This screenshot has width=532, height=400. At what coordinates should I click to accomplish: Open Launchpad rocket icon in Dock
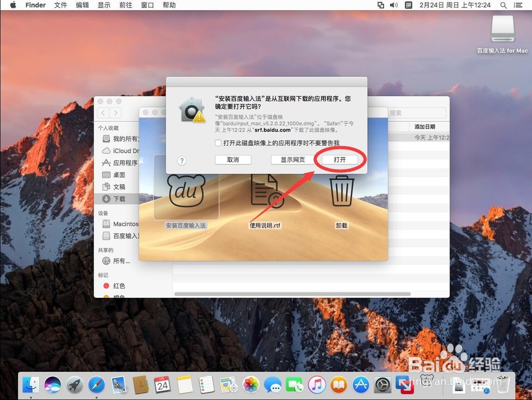pyautogui.click(x=74, y=385)
